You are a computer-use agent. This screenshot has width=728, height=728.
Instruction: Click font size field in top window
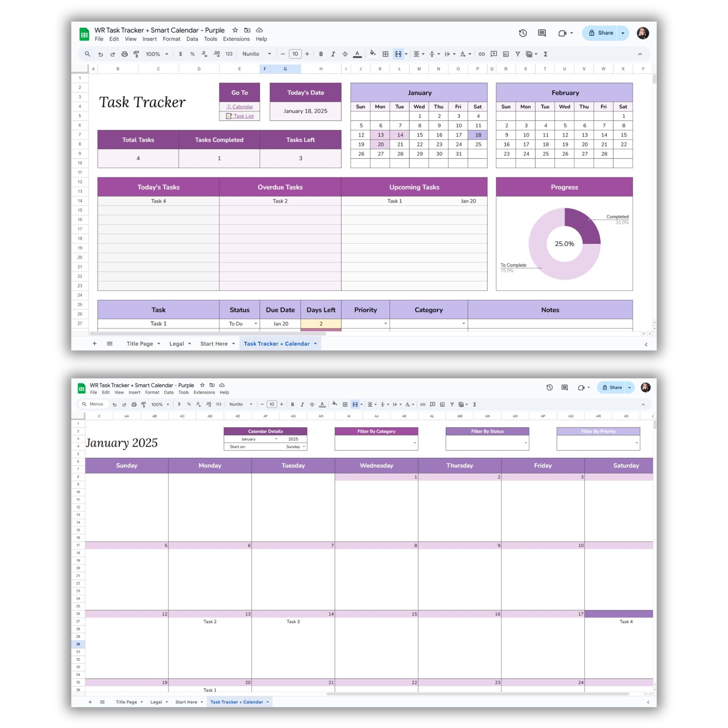(295, 54)
